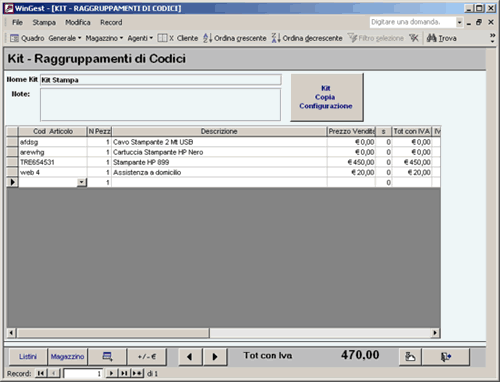Click the Trova binoculars icon
Image resolution: width=500 pixels, height=382 pixels.
click(431, 38)
